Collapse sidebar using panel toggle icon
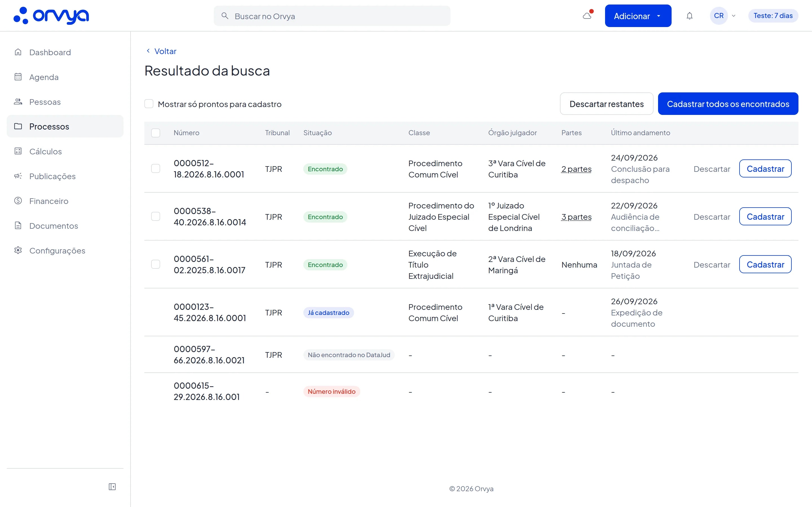Screen dimensions: 812x507 [112, 486]
